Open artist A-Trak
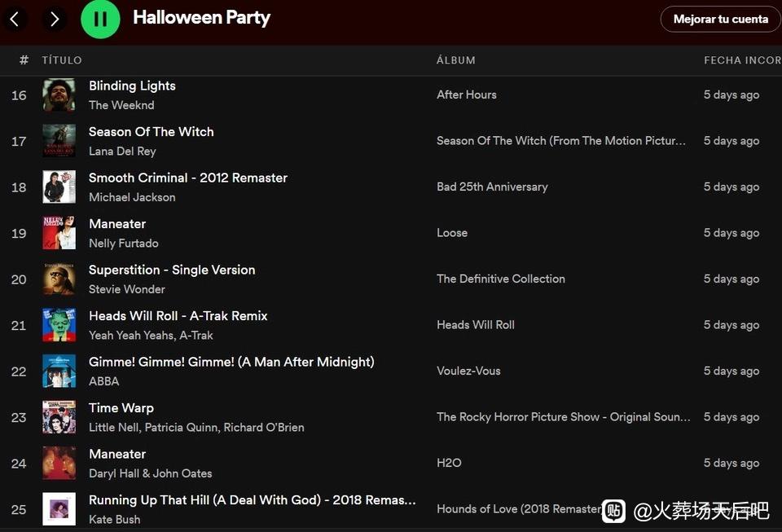The height and width of the screenshot is (532, 782). coord(196,336)
